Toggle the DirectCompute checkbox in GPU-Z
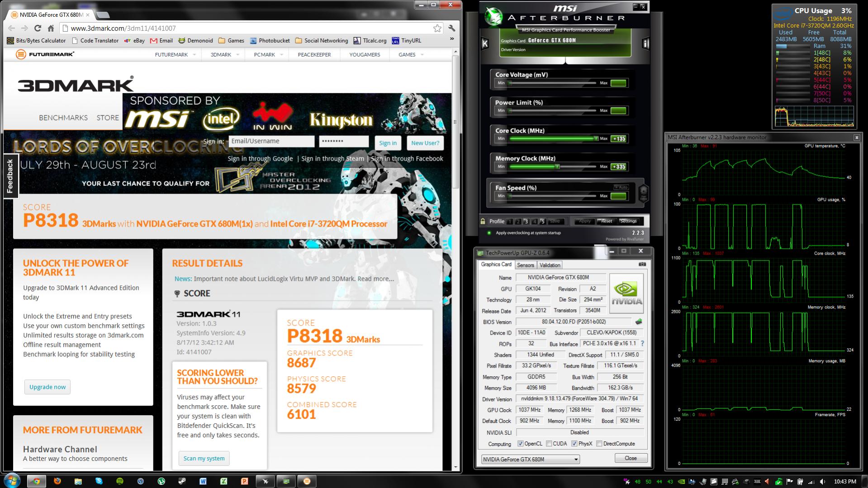This screenshot has width=868, height=488. pos(599,444)
